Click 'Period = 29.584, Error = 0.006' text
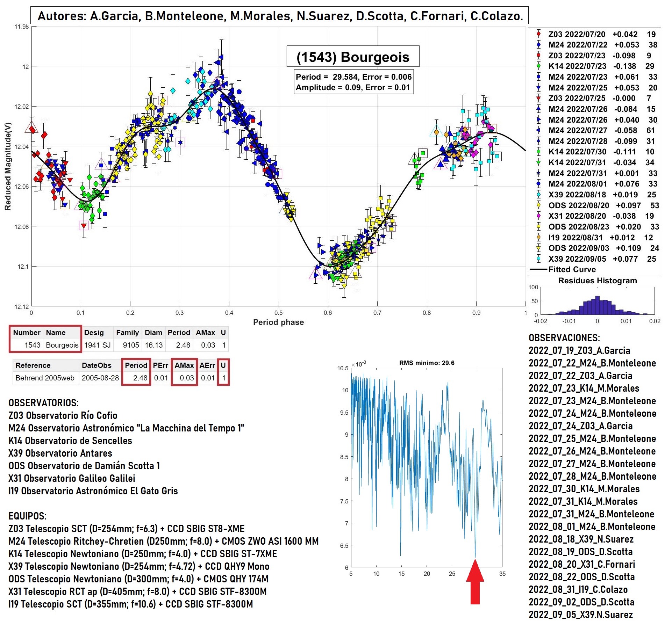The height and width of the screenshot is (625, 672). [353, 77]
